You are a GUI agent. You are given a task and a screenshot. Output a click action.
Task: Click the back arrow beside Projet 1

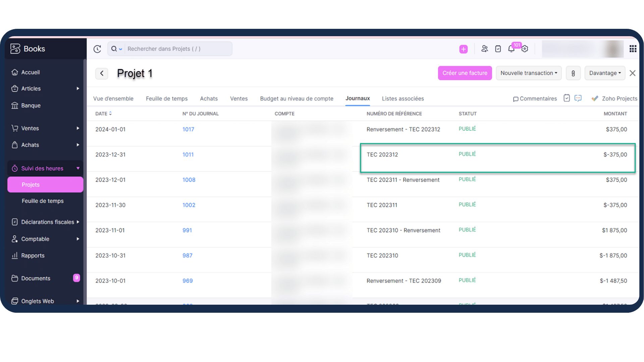point(102,73)
